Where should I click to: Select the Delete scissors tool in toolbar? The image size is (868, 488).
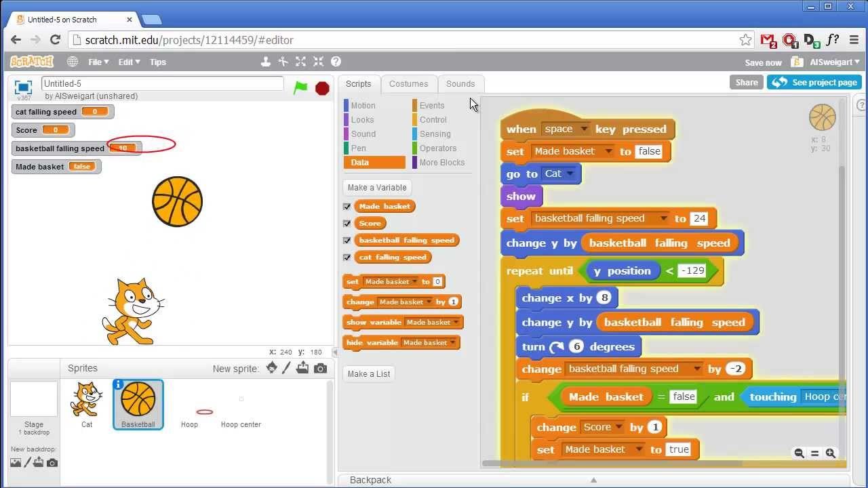pos(283,62)
